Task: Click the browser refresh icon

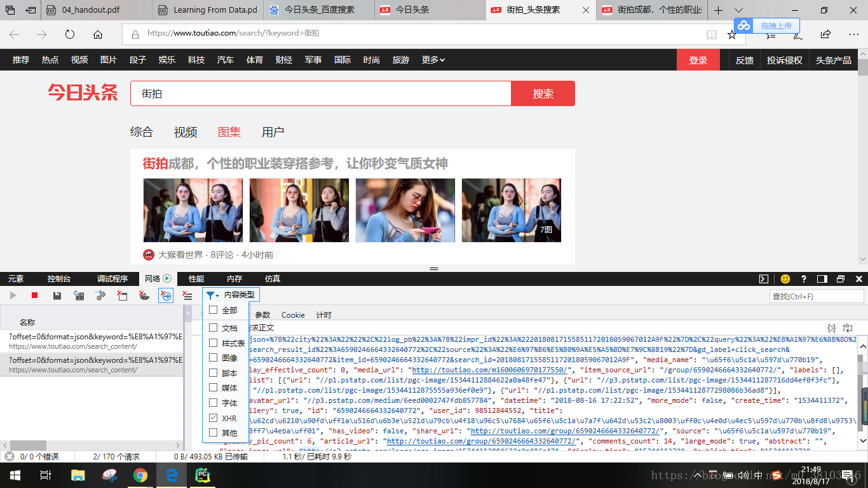Action: click(x=70, y=34)
